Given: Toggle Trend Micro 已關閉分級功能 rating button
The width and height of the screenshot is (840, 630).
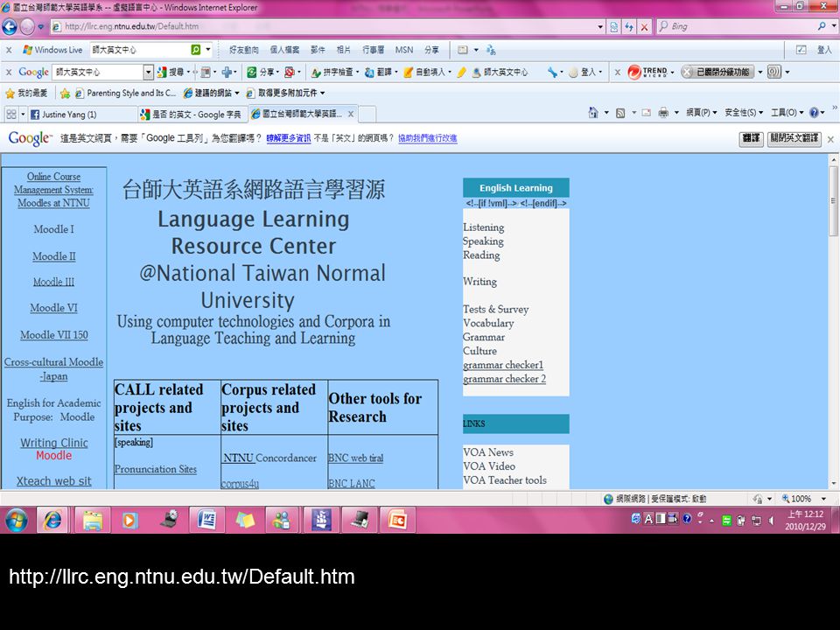Looking at the screenshot, I should (717, 72).
